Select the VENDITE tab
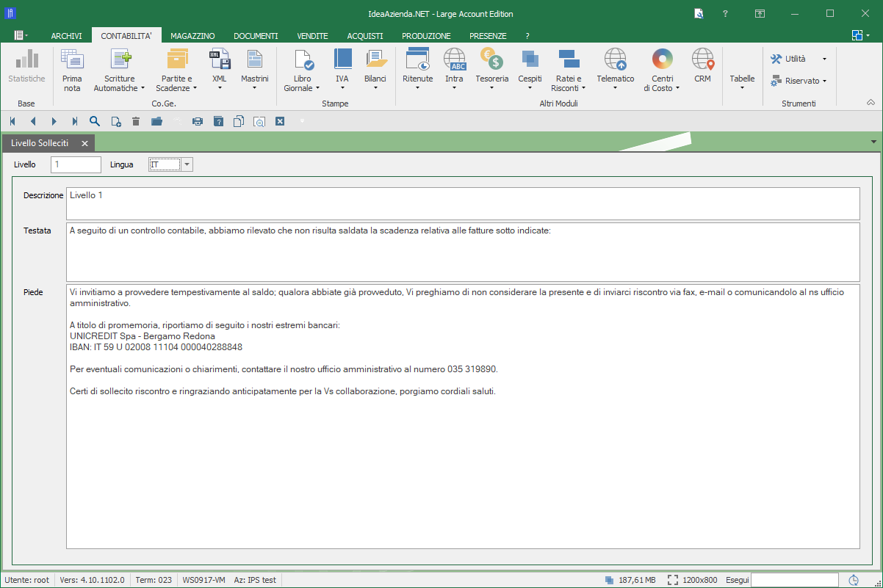883x588 pixels. (x=312, y=35)
